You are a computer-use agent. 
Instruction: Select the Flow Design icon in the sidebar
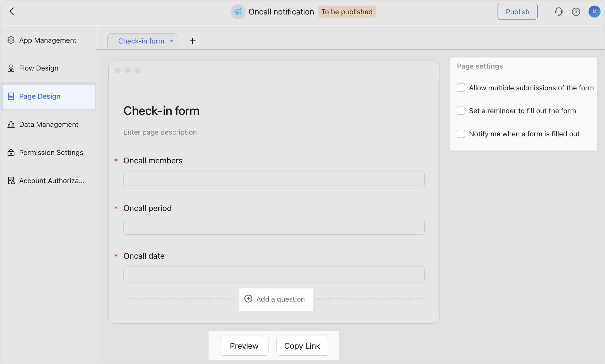point(11,68)
